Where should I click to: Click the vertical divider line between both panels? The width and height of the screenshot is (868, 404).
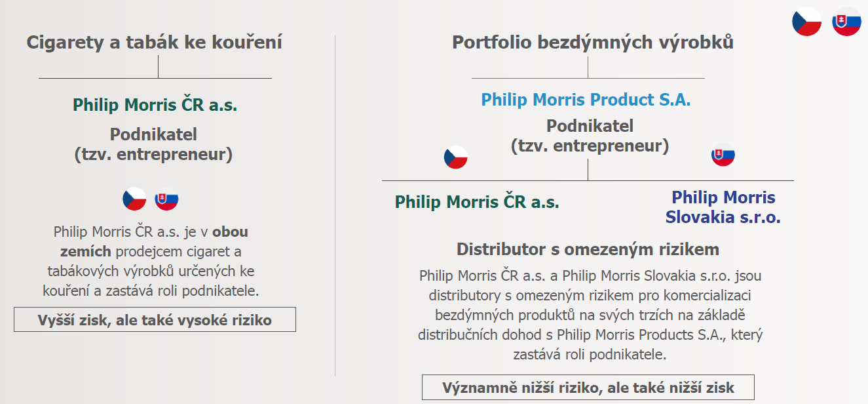pyautogui.click(x=335, y=205)
